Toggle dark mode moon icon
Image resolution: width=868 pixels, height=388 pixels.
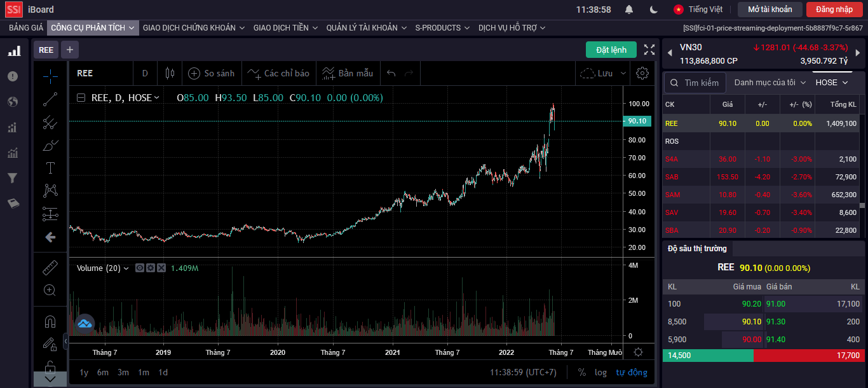654,10
